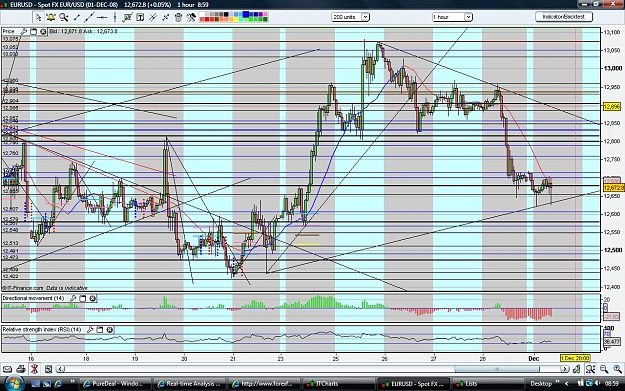The width and height of the screenshot is (625, 391).
Task: Open Price panel wrench settings
Action: 24,31
